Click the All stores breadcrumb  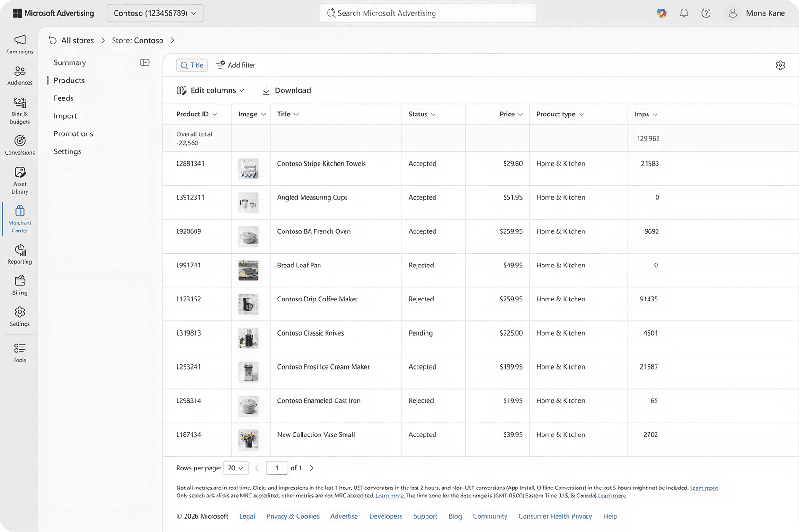78,40
